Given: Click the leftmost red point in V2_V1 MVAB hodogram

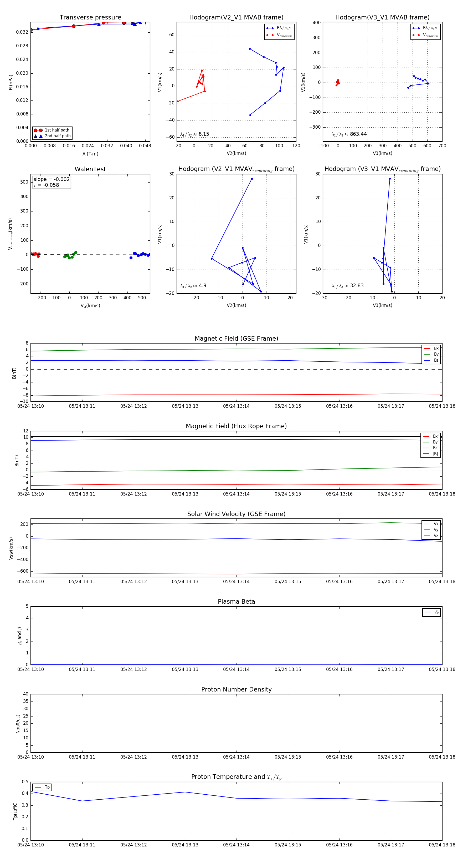Looking at the screenshot, I should click(178, 102).
